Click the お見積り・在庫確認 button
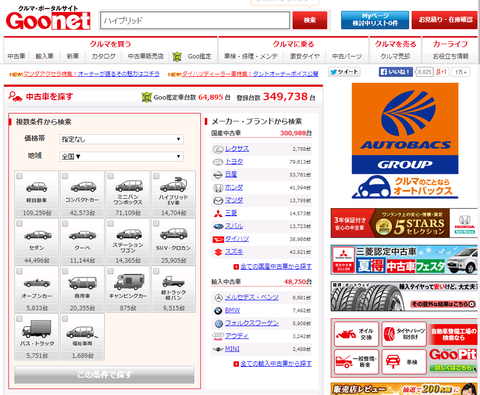Screen dimensions: 480x395 coord(445,20)
